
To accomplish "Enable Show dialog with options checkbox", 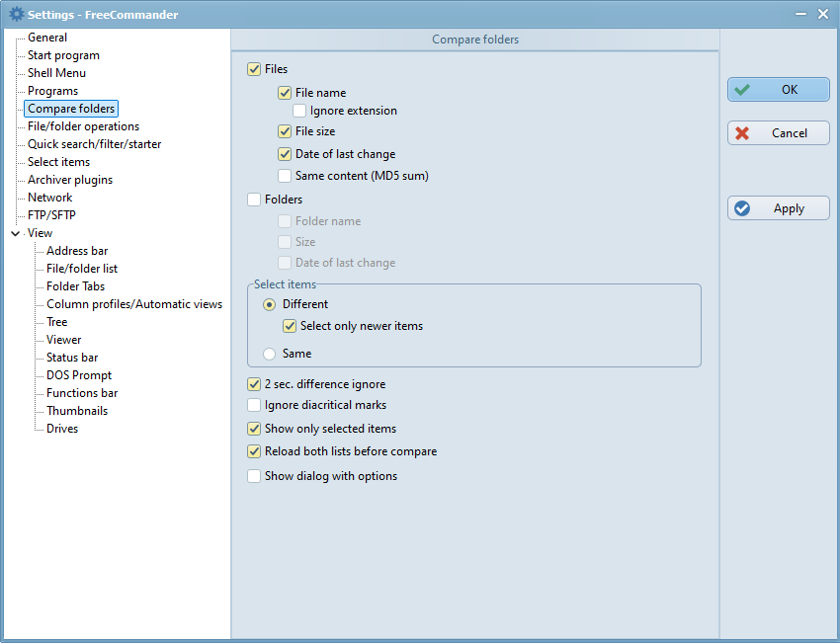I will [254, 476].
